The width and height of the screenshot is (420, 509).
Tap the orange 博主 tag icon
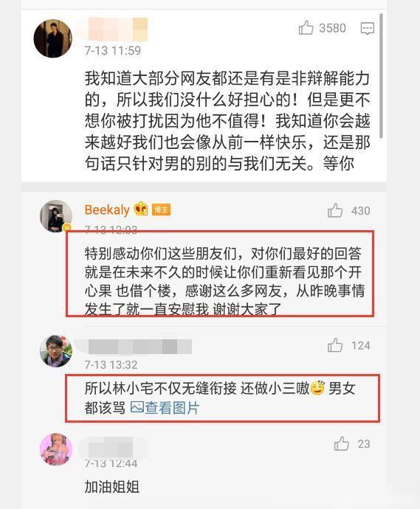(x=161, y=210)
